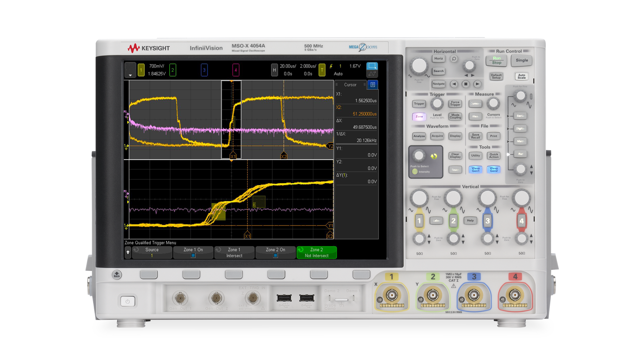Push the Label button
644x362 pixels.
tap(436, 221)
